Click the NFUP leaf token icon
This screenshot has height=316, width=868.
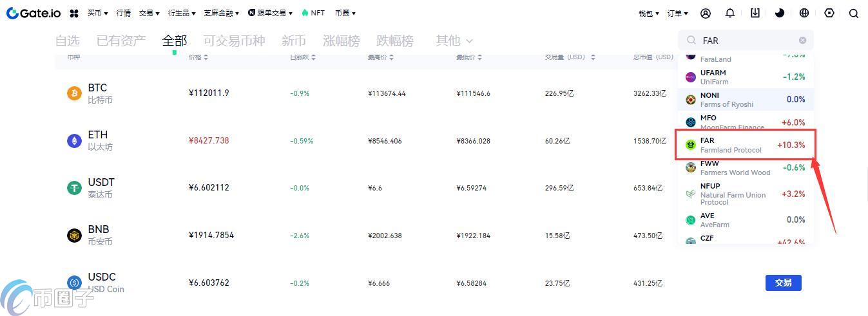tap(690, 194)
